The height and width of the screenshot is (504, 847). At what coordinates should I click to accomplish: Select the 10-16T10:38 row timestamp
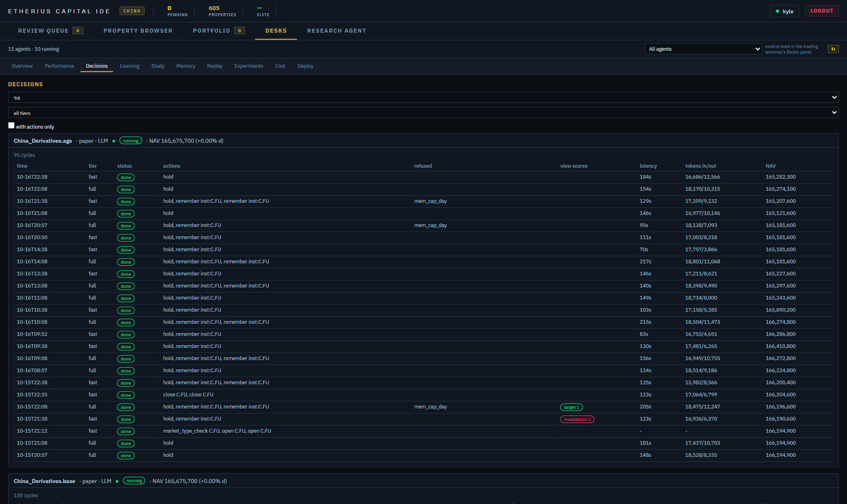[32, 310]
